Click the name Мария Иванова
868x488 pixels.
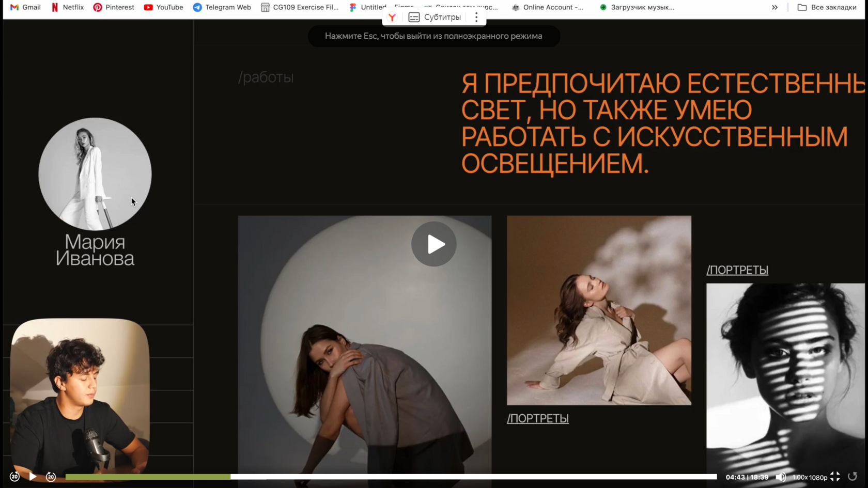pyautogui.click(x=95, y=250)
